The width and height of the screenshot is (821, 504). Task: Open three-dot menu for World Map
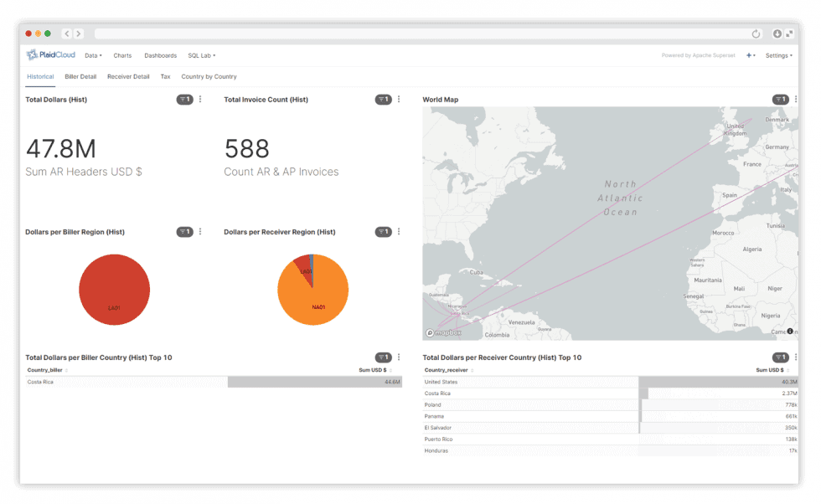coord(795,99)
